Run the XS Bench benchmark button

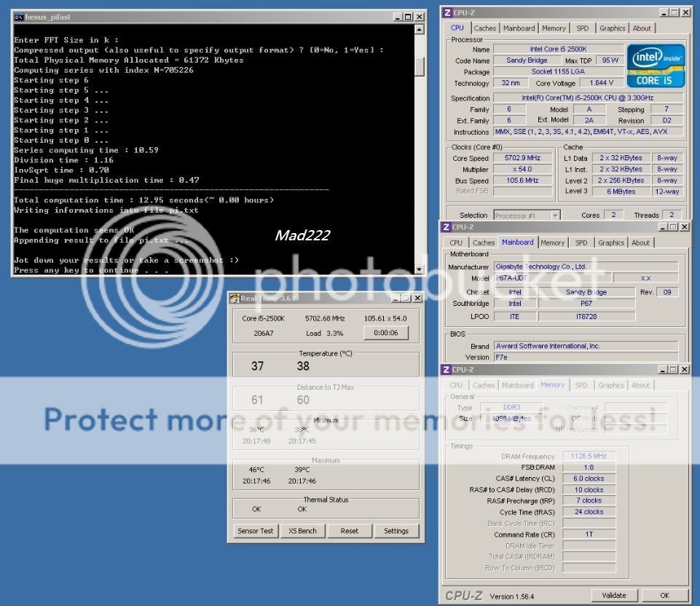click(x=302, y=531)
